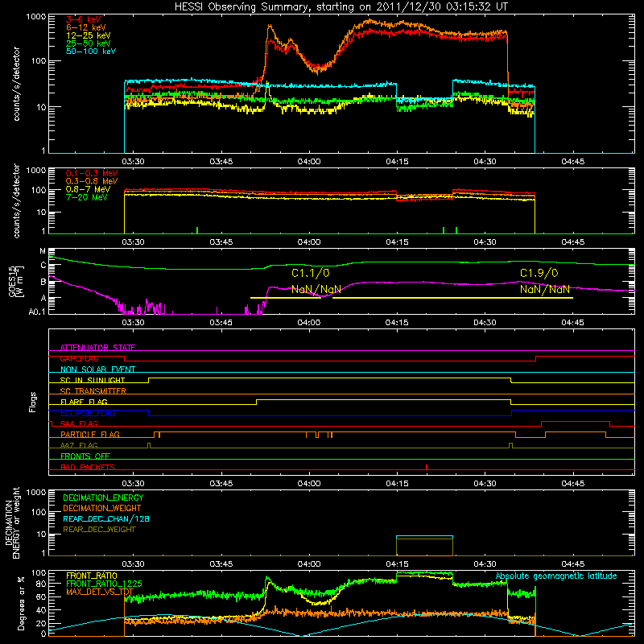Click the ATTENUATOR_STATE flag label
644x644 pixels.
click(97, 348)
